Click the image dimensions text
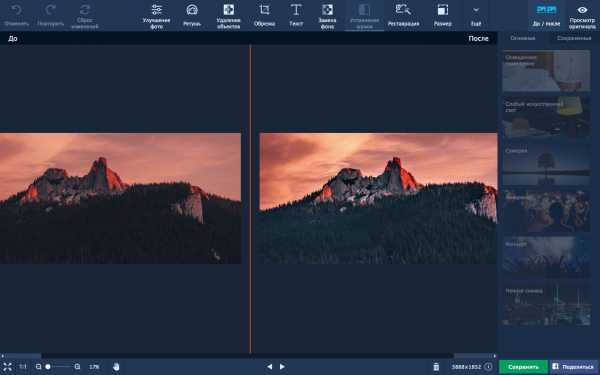This screenshot has height=375, width=600. (x=466, y=367)
